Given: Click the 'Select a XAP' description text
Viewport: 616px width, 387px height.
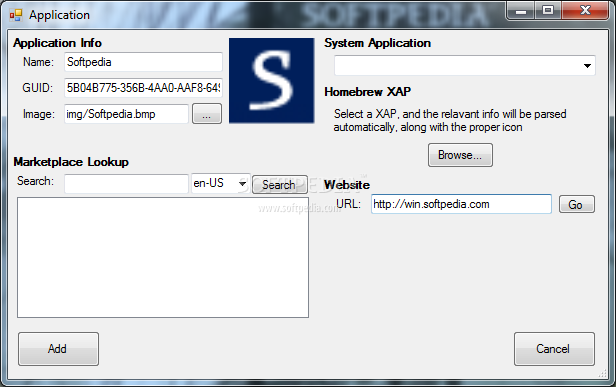Looking at the screenshot, I should [x=450, y=121].
